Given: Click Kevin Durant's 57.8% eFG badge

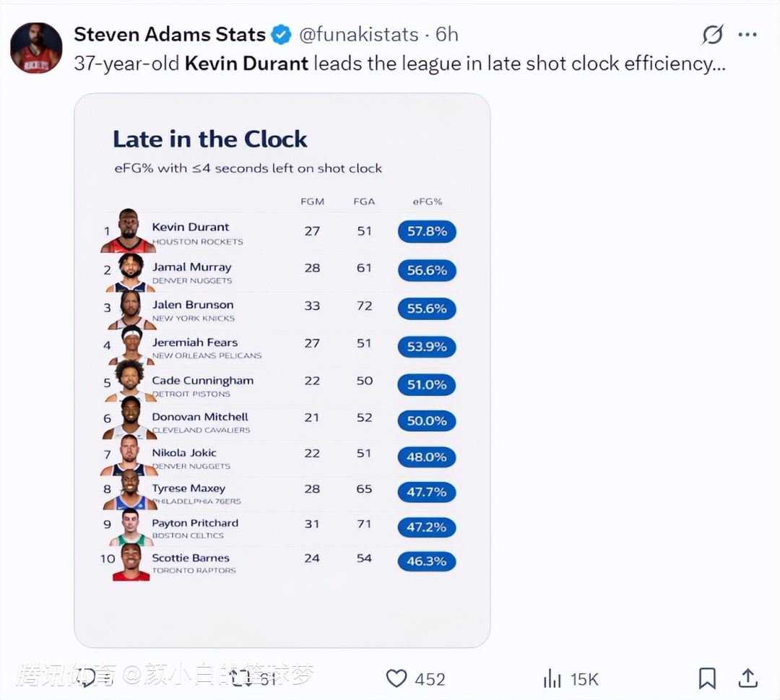Looking at the screenshot, I should pos(427,231).
